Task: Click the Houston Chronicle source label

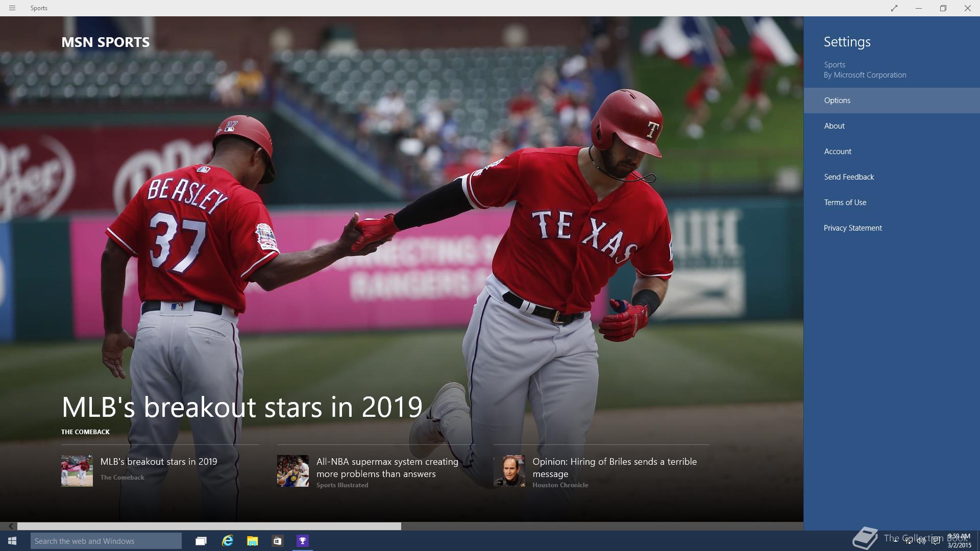Action: pos(560,485)
